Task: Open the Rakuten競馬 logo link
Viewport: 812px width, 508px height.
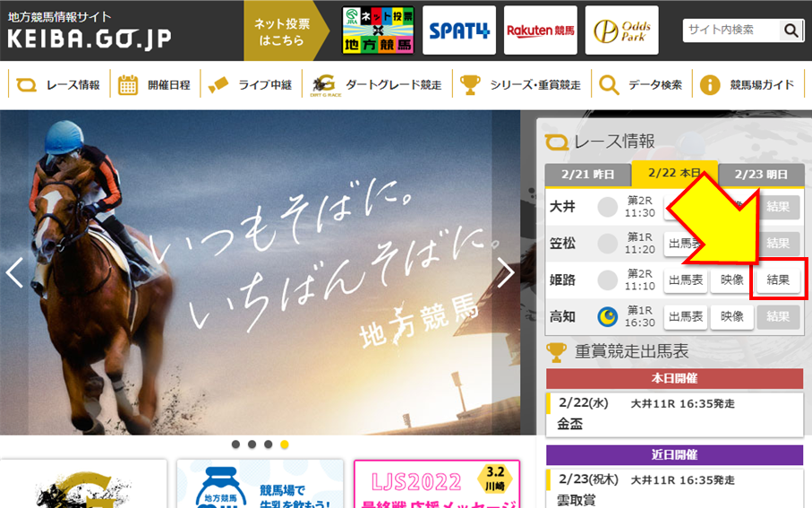Action: (x=541, y=30)
